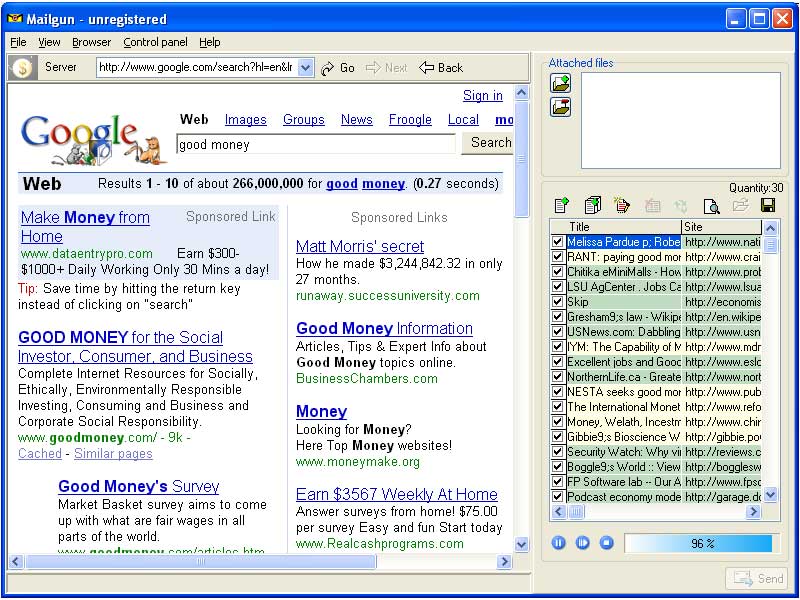Screen dimensions: 800x600
Task: Toggle checkbox for USNews.com Dabbling row
Action: coord(558,332)
